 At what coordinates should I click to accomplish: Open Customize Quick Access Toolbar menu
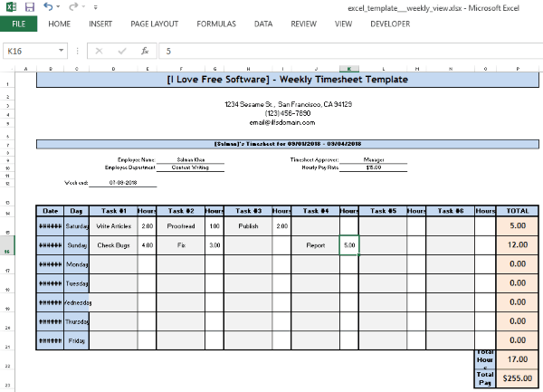(x=96, y=7)
